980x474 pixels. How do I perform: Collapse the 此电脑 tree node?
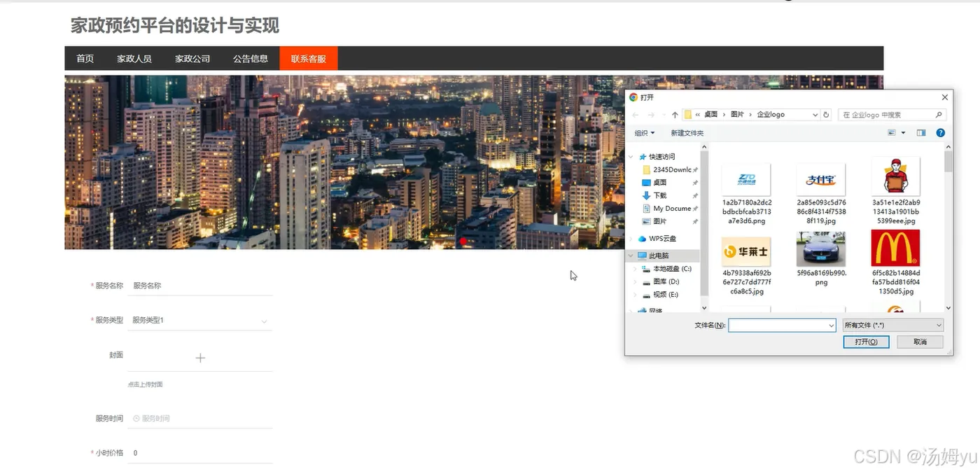[631, 256]
